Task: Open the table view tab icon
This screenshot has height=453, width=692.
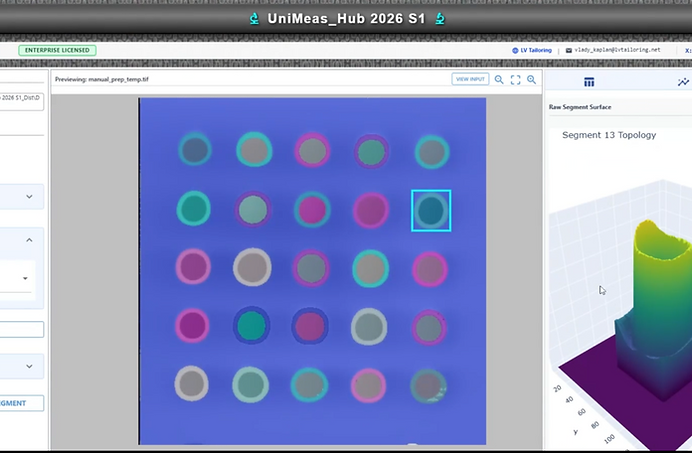Action: [589, 82]
